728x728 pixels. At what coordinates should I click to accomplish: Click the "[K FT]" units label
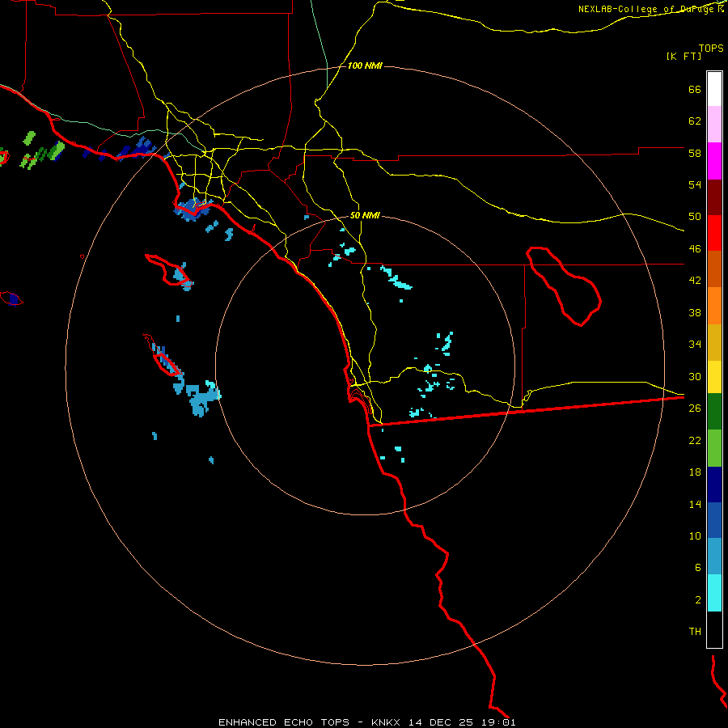click(684, 56)
